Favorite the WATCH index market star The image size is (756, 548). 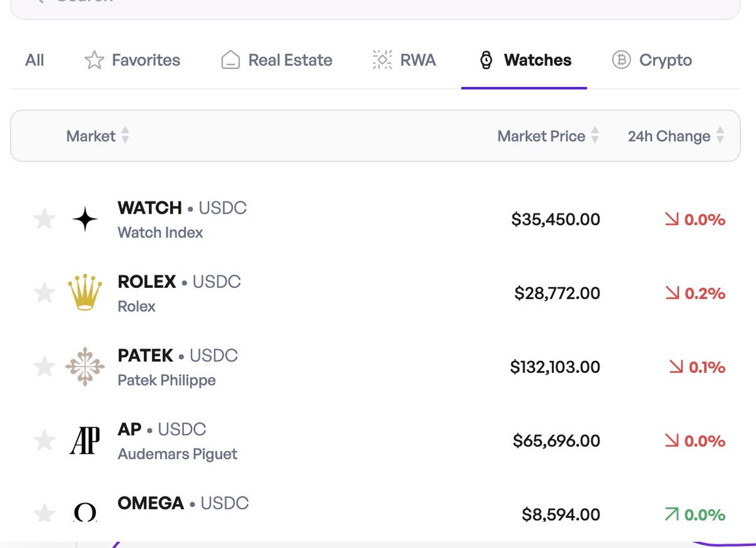coord(44,220)
